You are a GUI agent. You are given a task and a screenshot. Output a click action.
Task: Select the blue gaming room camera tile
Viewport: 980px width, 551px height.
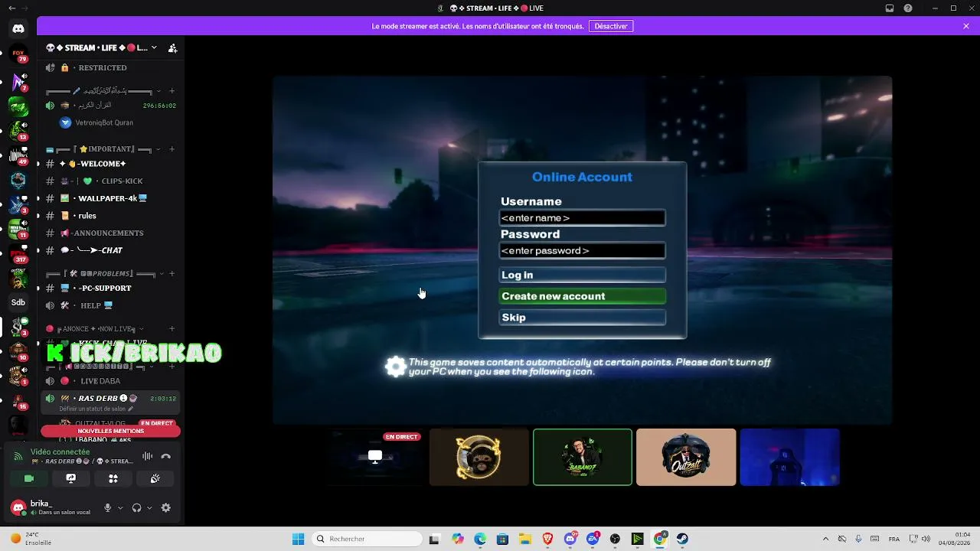(789, 457)
